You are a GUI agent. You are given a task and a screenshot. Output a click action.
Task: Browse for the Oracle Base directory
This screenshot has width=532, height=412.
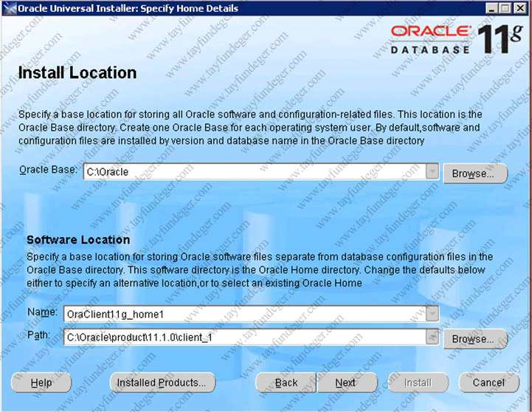475,174
